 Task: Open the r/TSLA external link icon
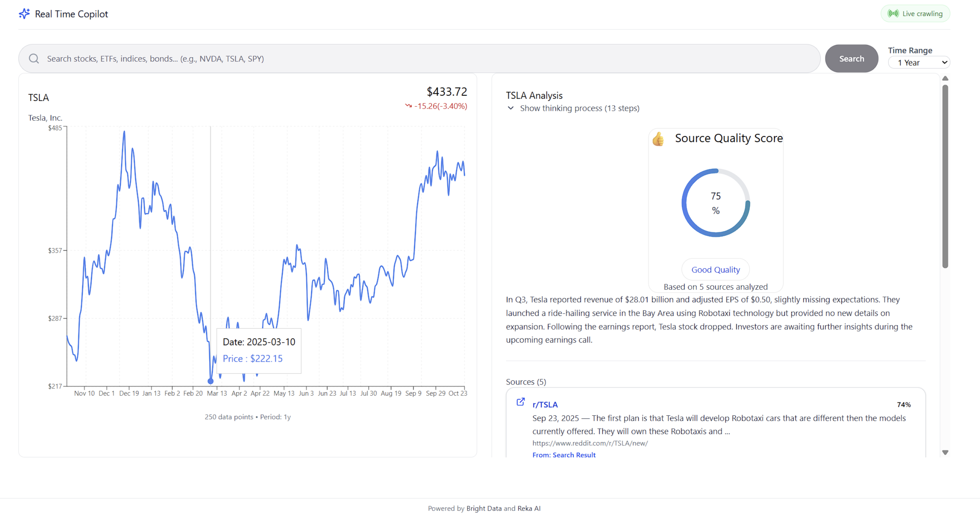(x=520, y=402)
